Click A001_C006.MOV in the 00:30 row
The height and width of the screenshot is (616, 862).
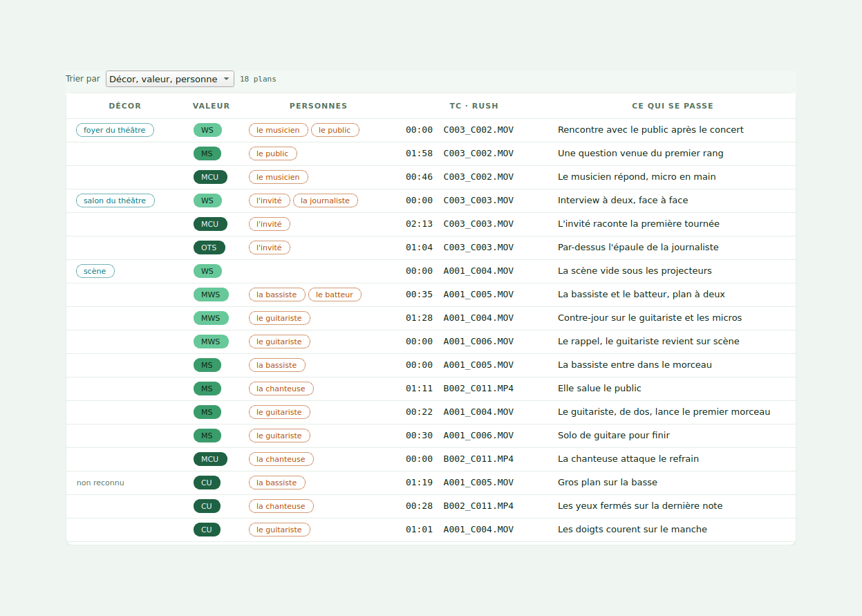(x=478, y=436)
